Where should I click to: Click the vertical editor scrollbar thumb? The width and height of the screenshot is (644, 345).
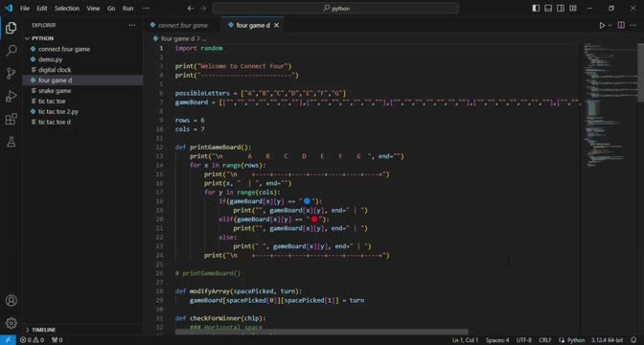coord(640,72)
